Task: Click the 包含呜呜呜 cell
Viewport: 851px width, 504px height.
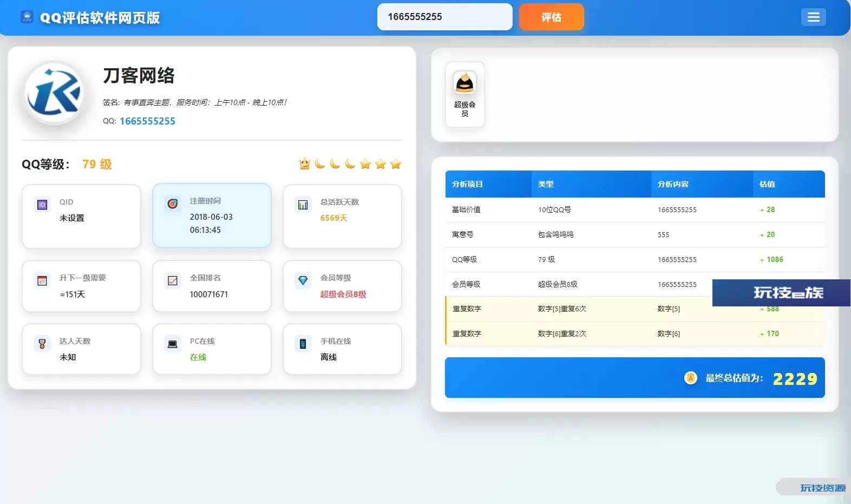Action: pyautogui.click(x=556, y=234)
